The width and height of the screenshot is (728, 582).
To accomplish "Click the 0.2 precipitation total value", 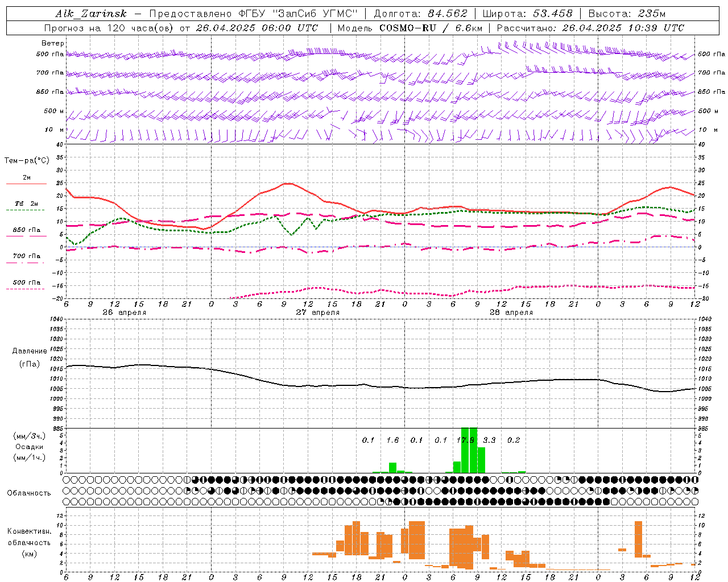I will click(x=514, y=440).
